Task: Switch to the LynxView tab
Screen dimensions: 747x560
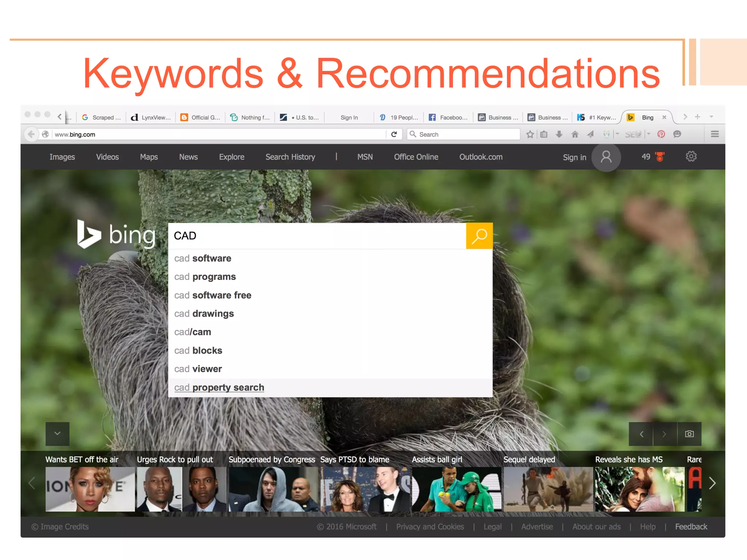Action: tap(151, 117)
